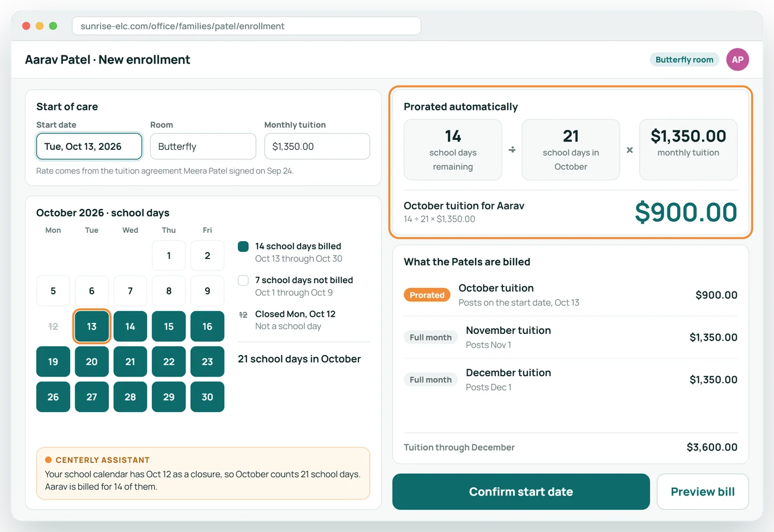The image size is (774, 532).
Task: Select October 30 on the calendar
Action: (207, 397)
